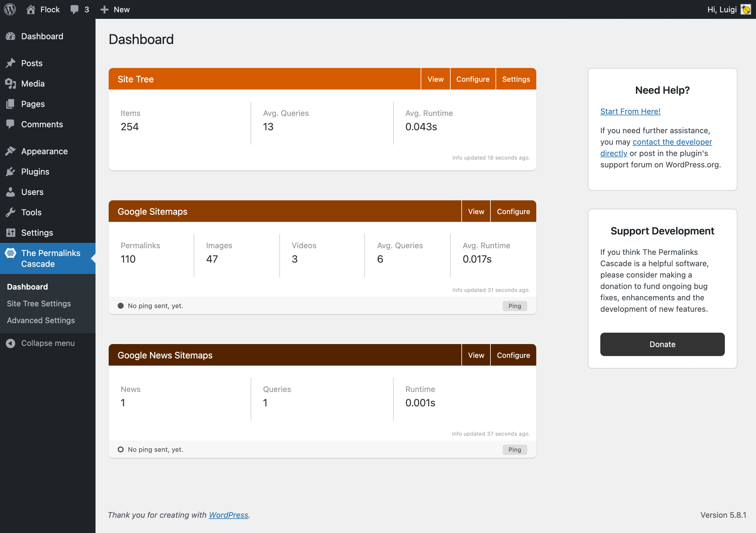Click the Donate button
The width and height of the screenshot is (756, 533).
(662, 344)
